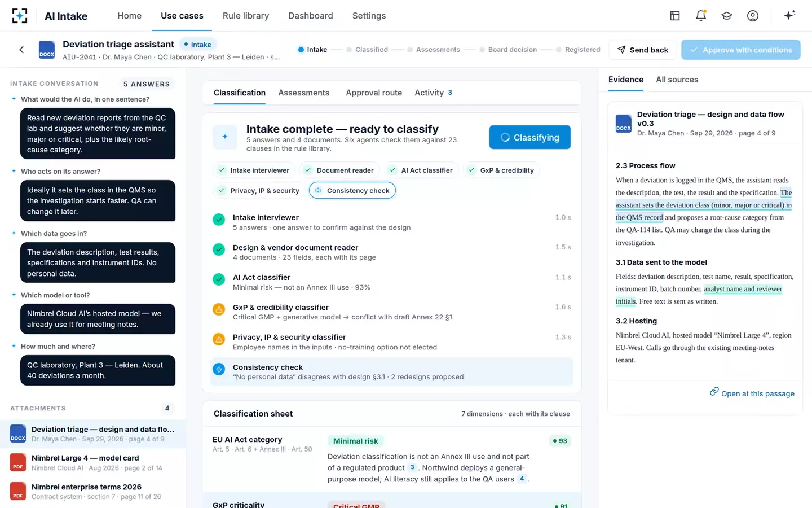Open the Activity tab
Screen dimensions: 812x508
point(433,93)
